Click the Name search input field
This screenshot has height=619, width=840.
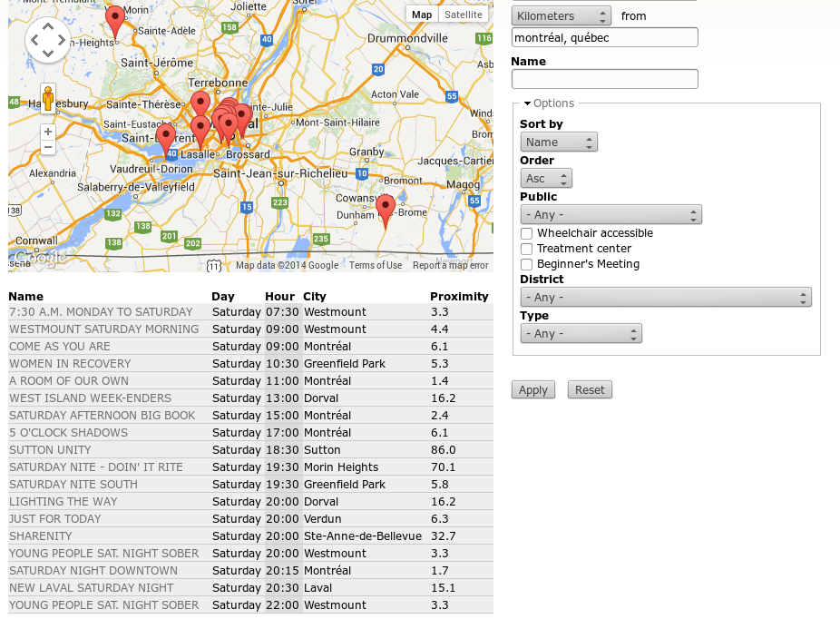(604, 79)
